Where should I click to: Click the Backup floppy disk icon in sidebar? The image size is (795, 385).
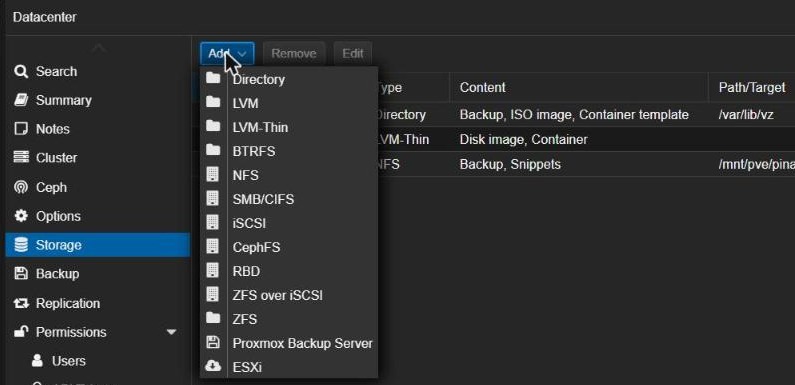point(21,274)
